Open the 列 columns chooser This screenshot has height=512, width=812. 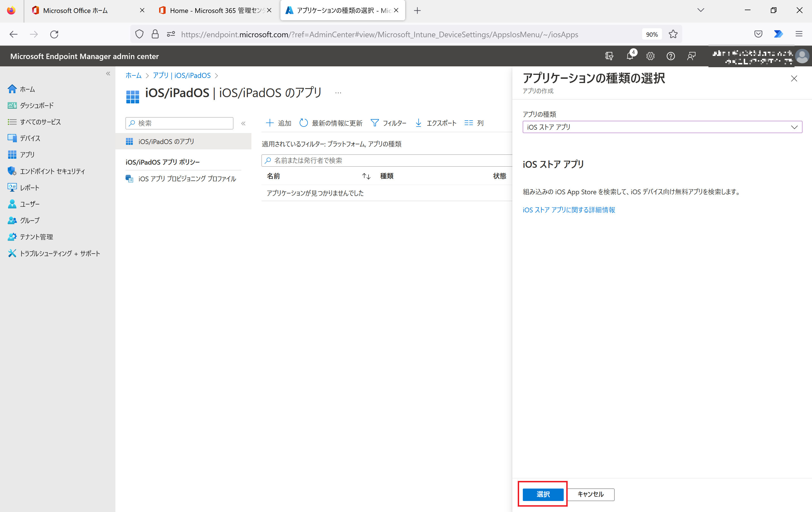pyautogui.click(x=474, y=123)
